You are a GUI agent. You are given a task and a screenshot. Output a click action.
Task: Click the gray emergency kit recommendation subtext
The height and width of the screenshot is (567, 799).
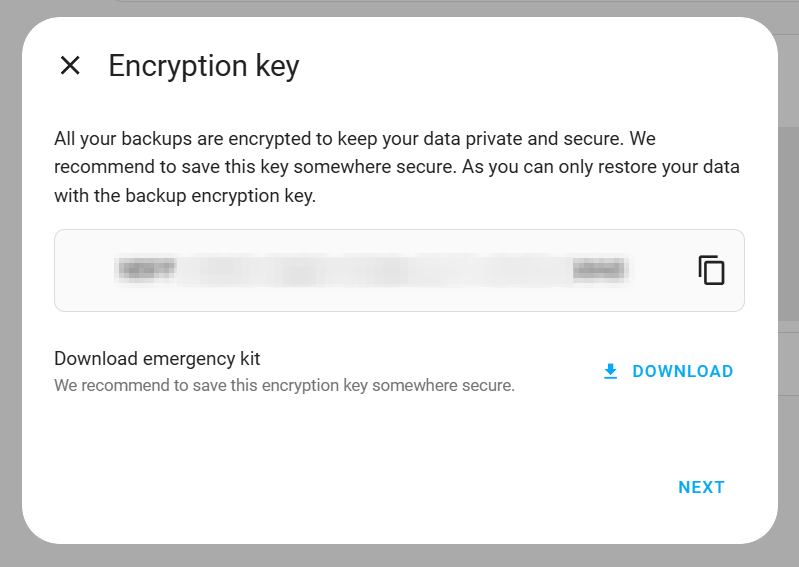(284, 385)
